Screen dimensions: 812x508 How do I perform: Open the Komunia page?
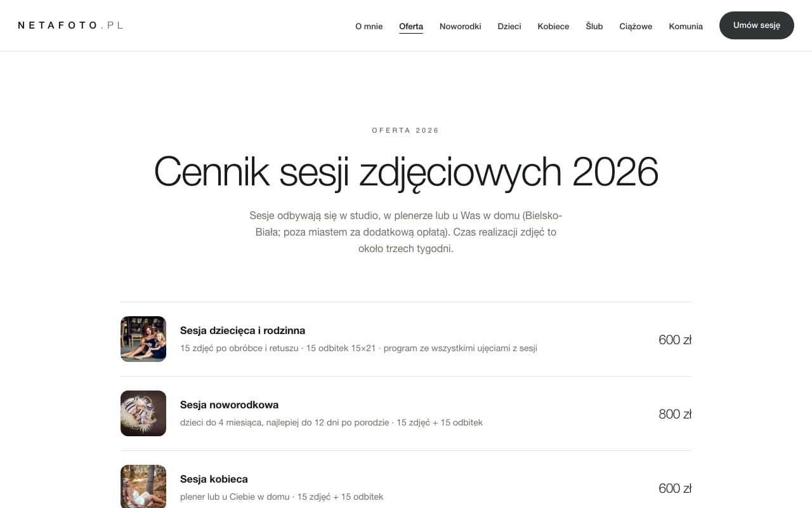[686, 26]
